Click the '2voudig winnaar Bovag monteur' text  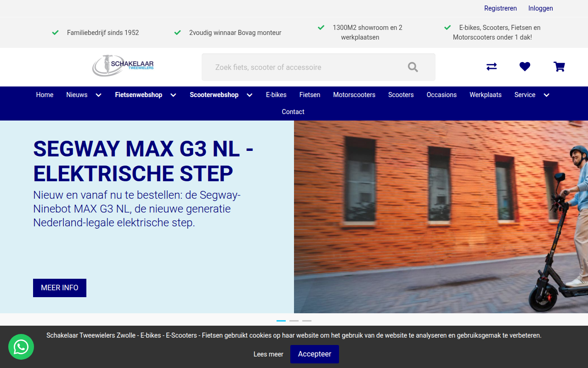pos(235,33)
